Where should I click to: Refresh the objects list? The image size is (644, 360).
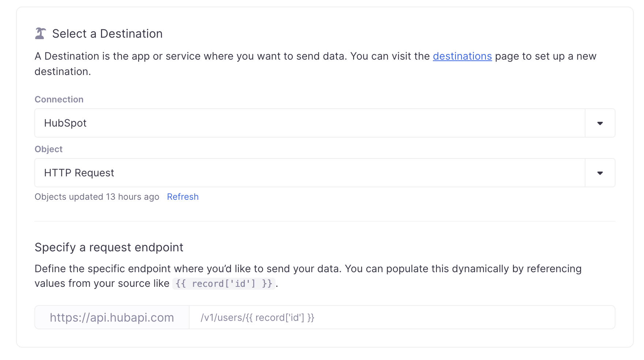tap(183, 197)
